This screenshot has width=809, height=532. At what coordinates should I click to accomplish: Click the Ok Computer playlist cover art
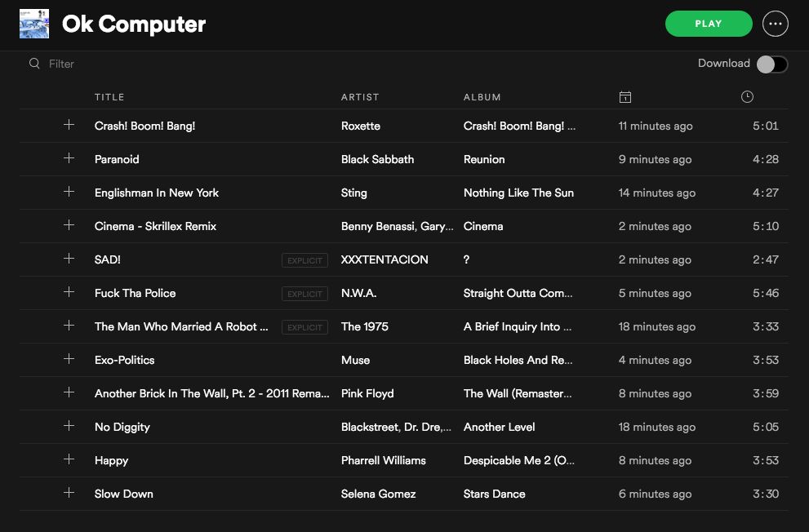pyautogui.click(x=34, y=24)
